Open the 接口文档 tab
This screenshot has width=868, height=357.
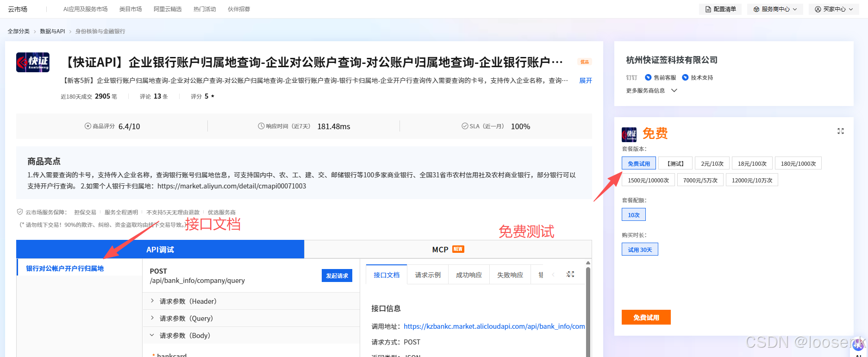click(387, 275)
